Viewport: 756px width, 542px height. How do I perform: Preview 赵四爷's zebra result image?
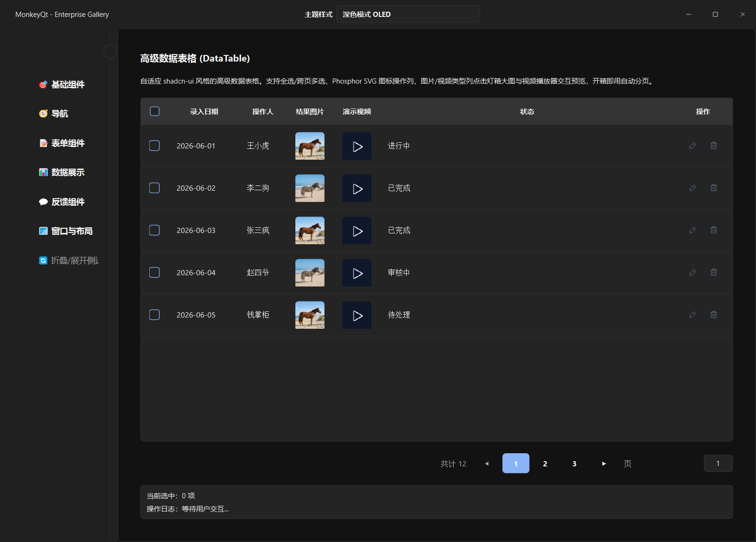[310, 273]
